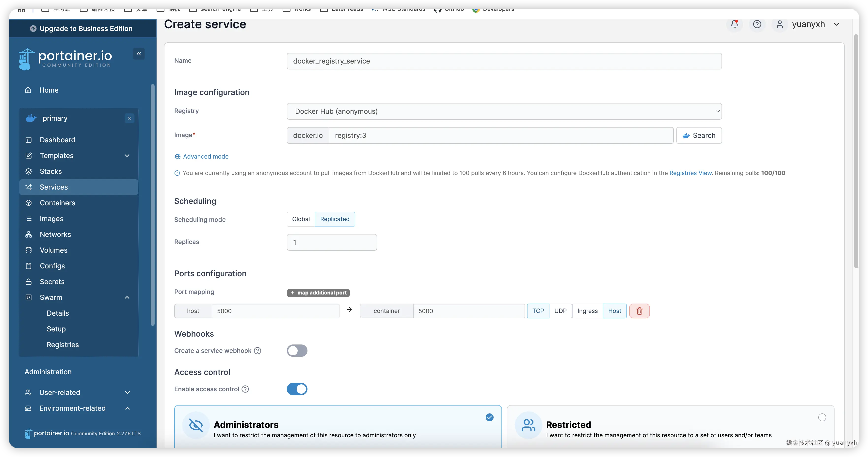Delete the port mapping with trash icon

pyautogui.click(x=639, y=311)
